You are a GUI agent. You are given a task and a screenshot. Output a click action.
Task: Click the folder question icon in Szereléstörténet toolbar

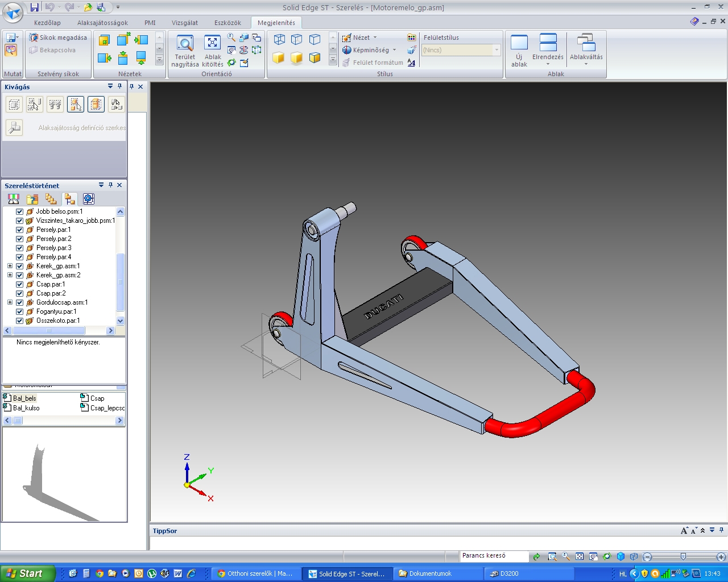pyautogui.click(x=32, y=199)
